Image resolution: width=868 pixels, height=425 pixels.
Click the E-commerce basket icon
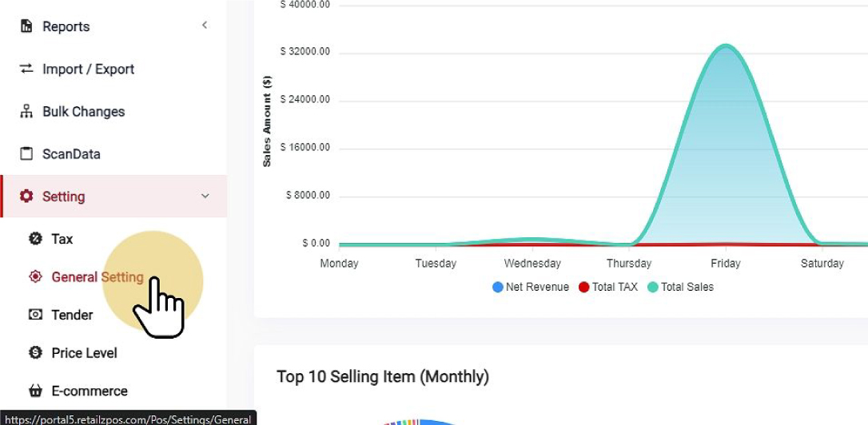click(35, 391)
